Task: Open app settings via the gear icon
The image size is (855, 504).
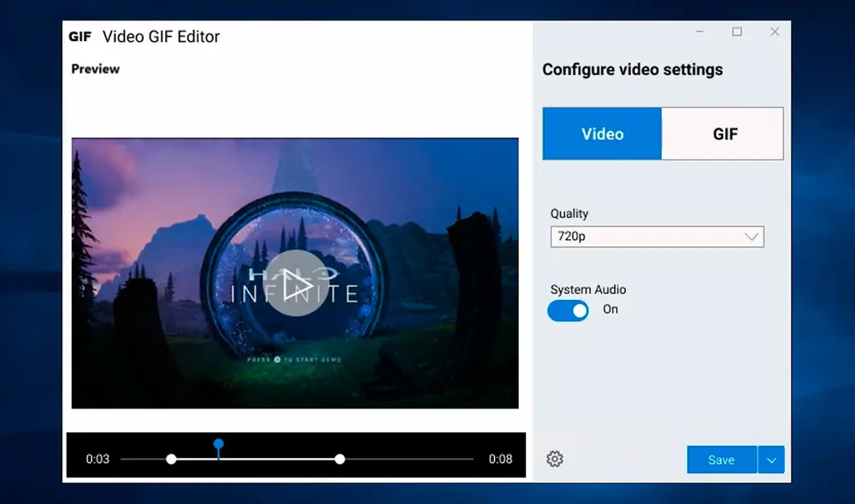Action: tap(554, 459)
